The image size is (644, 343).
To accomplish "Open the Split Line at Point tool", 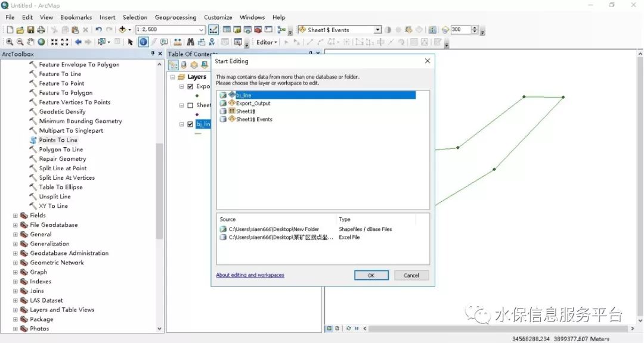I will tap(63, 168).
